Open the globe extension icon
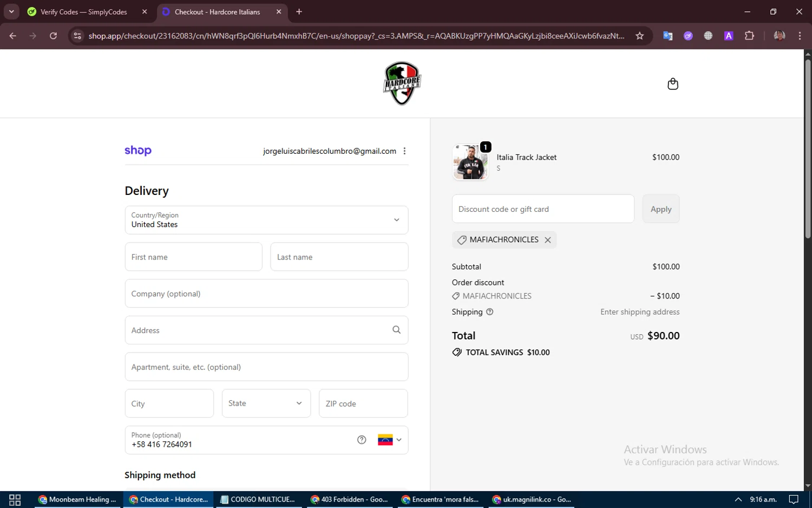This screenshot has height=508, width=812. coord(708,36)
